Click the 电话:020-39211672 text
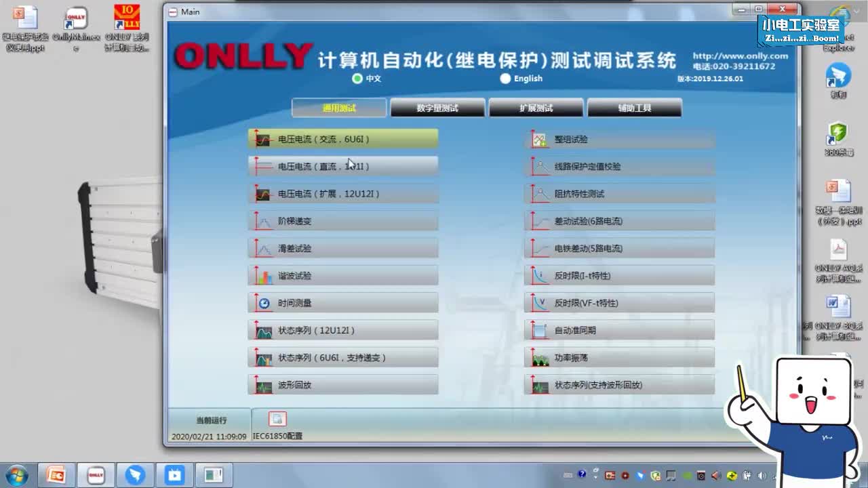 [x=734, y=66]
